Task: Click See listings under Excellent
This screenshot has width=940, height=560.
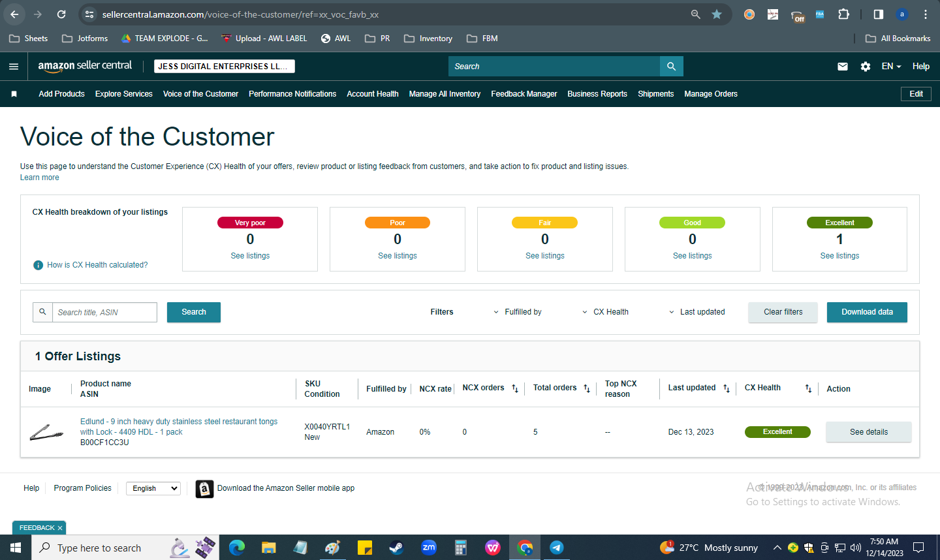Action: click(839, 256)
